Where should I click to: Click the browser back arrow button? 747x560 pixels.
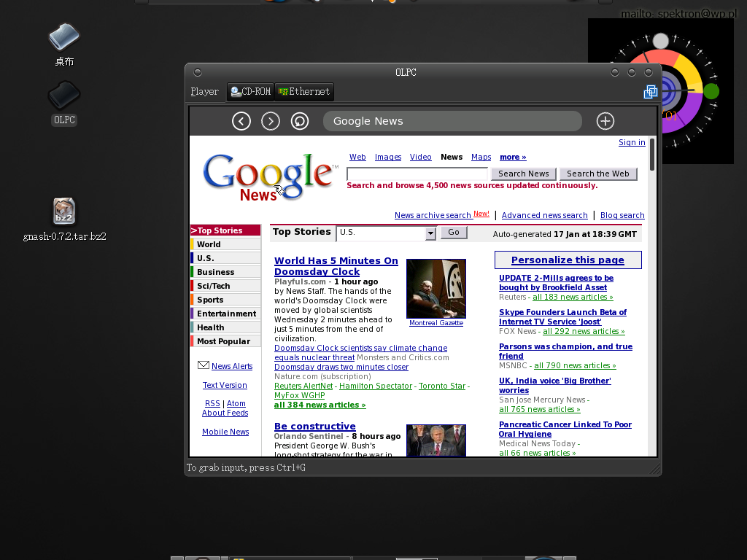241,121
